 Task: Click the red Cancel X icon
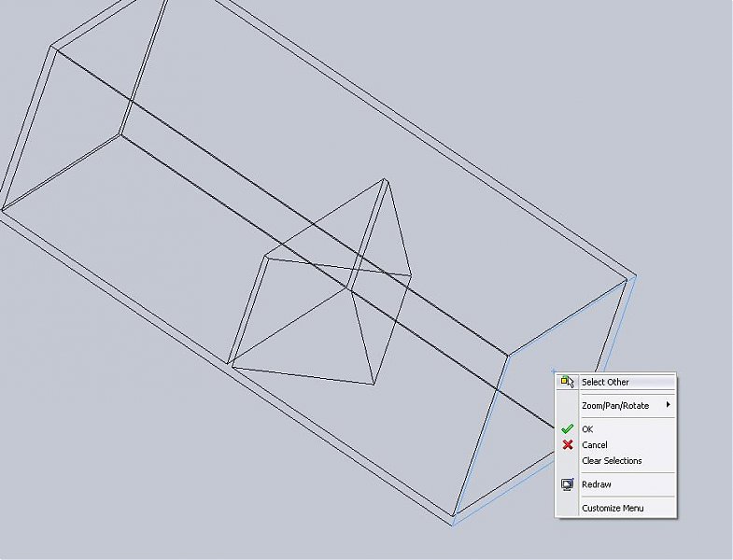coord(568,444)
